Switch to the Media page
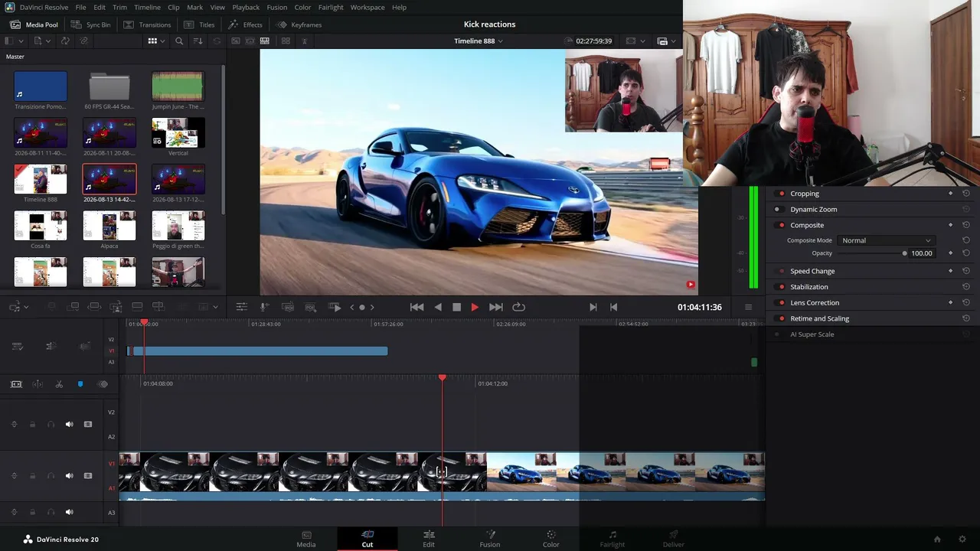980x551 pixels. point(306,539)
